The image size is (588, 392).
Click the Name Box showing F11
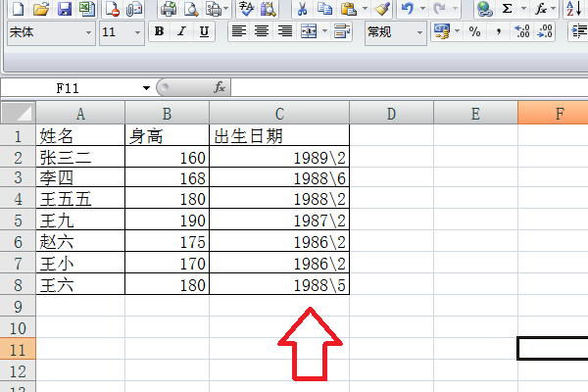point(68,88)
